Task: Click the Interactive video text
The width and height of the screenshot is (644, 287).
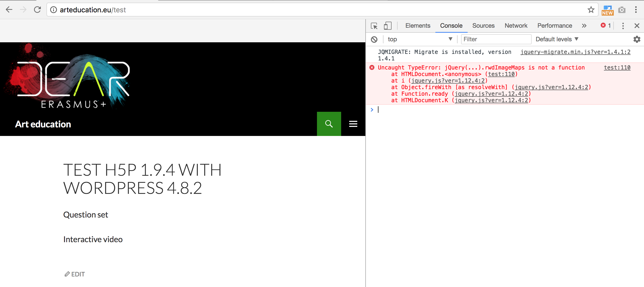Action: pos(93,239)
